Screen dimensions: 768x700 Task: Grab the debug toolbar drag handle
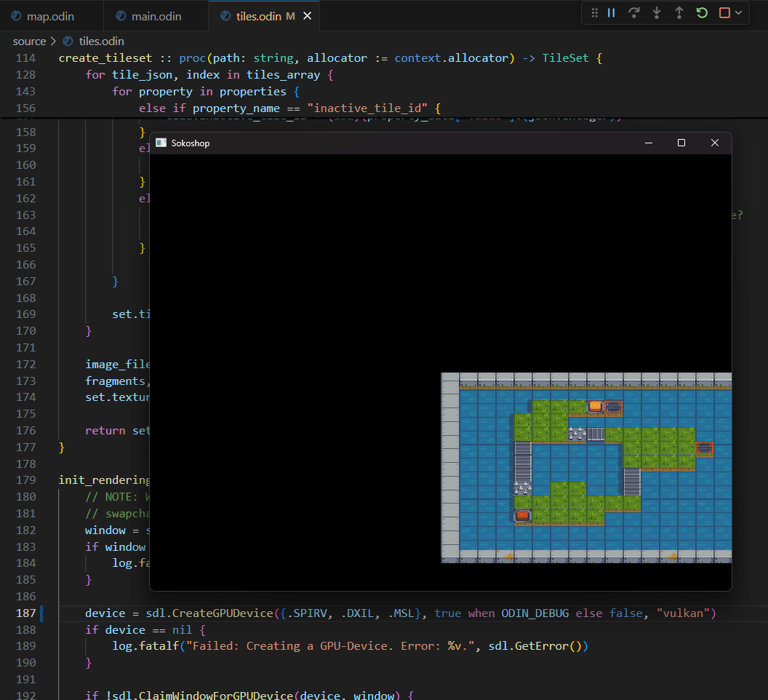click(594, 13)
